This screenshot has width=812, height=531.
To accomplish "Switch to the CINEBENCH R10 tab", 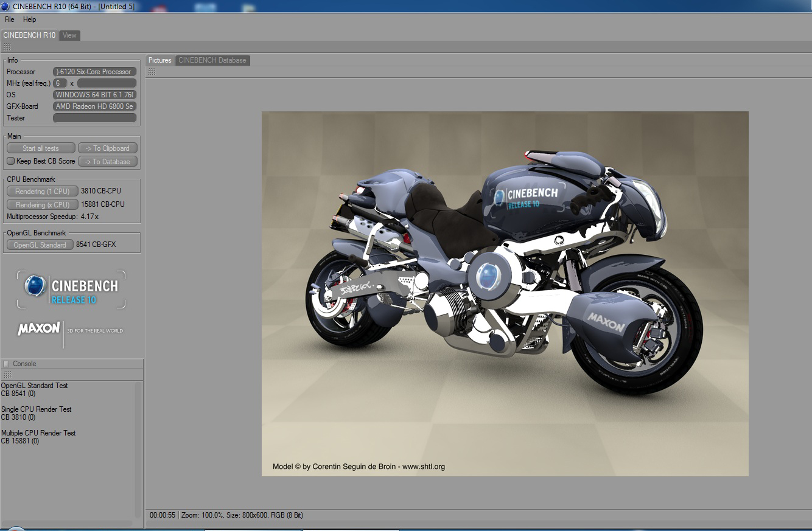I will click(x=29, y=35).
